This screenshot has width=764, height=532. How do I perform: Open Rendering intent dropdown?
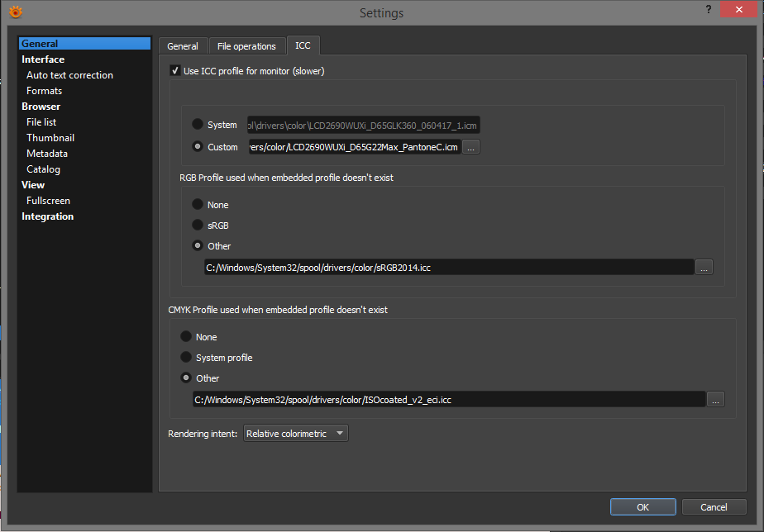[295, 434]
